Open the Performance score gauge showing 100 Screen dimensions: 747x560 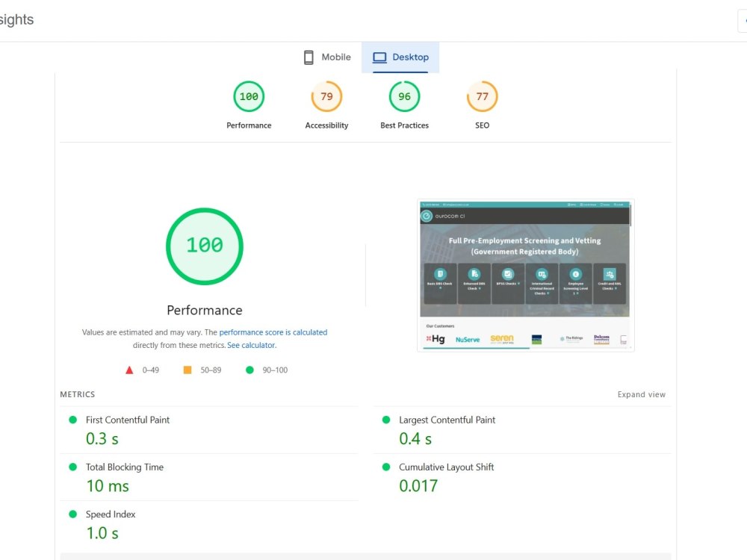click(249, 96)
